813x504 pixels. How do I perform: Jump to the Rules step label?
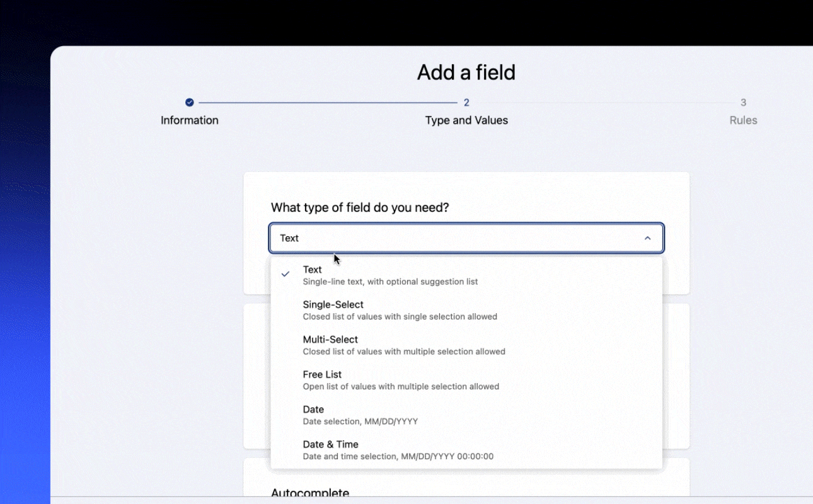point(743,120)
